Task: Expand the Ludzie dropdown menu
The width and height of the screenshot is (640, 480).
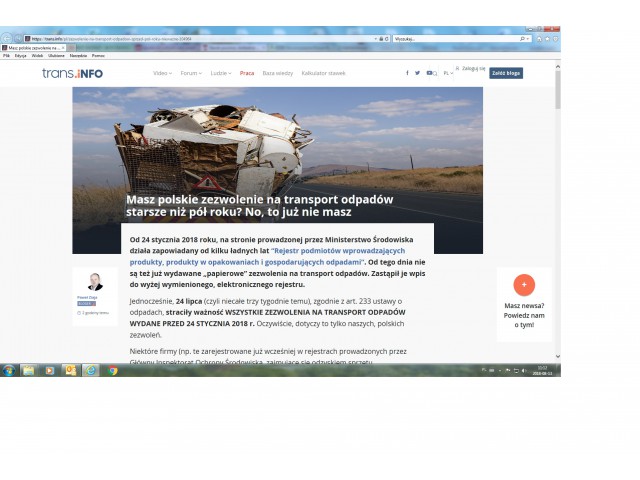Action: click(x=220, y=73)
